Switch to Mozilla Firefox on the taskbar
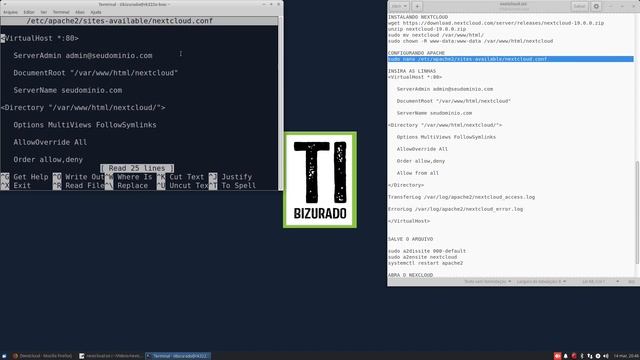640x360 pixels. pyautogui.click(x=42, y=356)
